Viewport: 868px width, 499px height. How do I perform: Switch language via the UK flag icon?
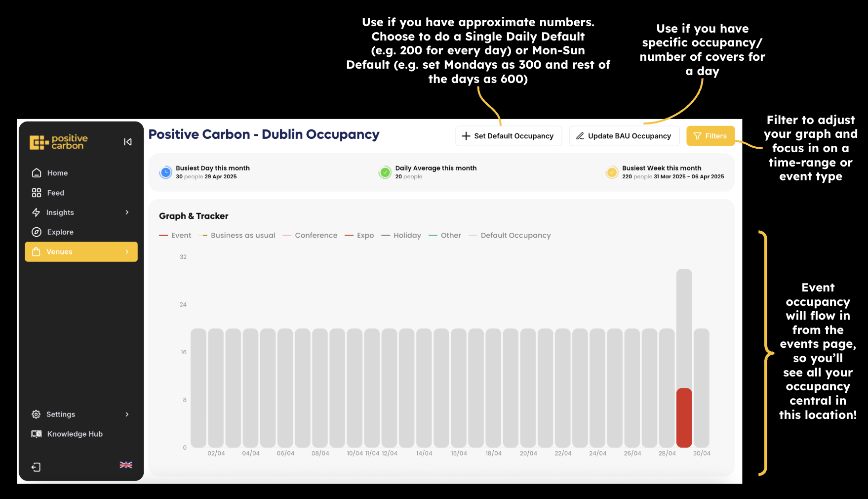pos(126,465)
